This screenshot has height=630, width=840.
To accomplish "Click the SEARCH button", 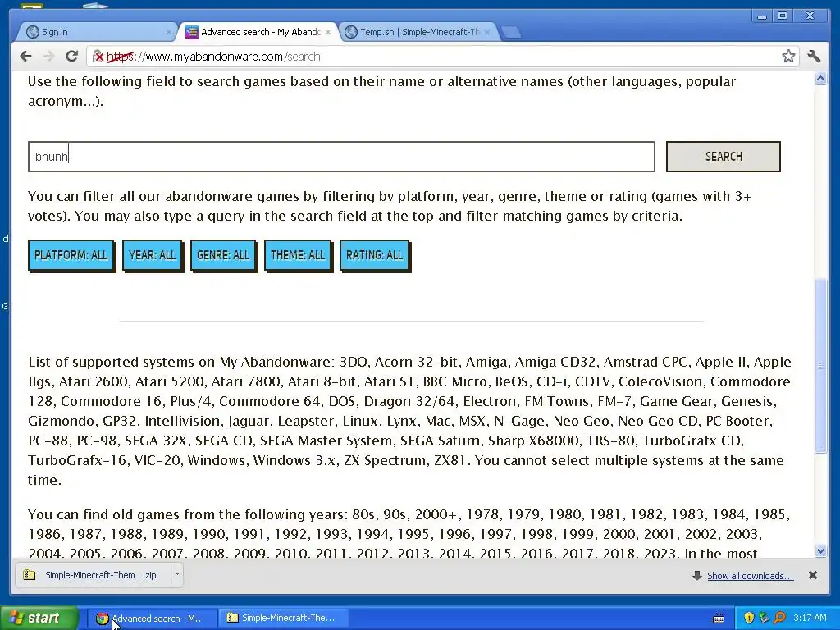I will click(x=724, y=157).
